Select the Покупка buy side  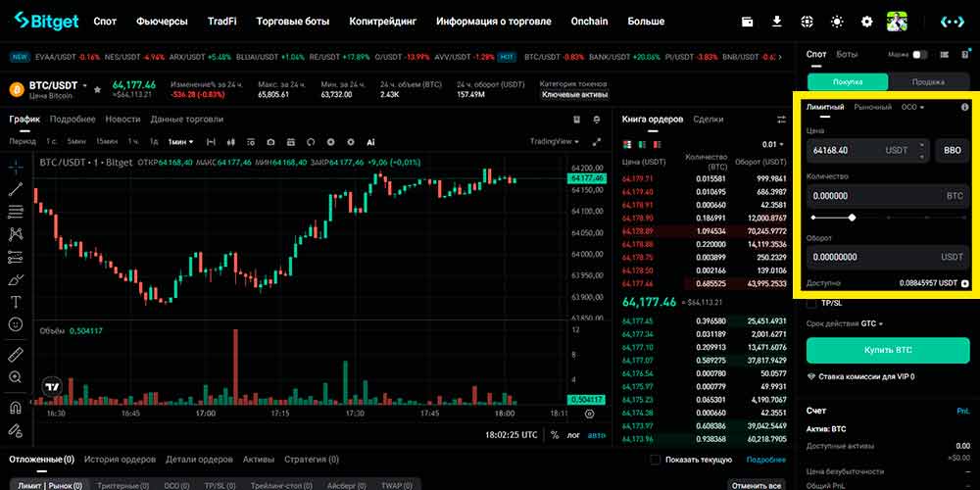(x=848, y=82)
